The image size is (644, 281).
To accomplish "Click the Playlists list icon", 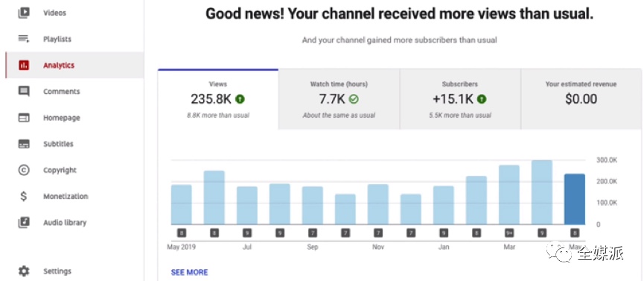I will point(24,39).
